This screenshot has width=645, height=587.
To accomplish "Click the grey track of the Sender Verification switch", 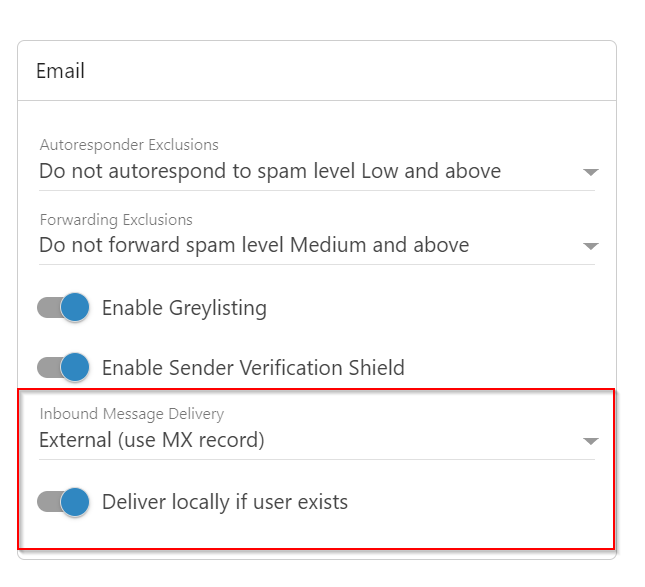I will pos(47,368).
